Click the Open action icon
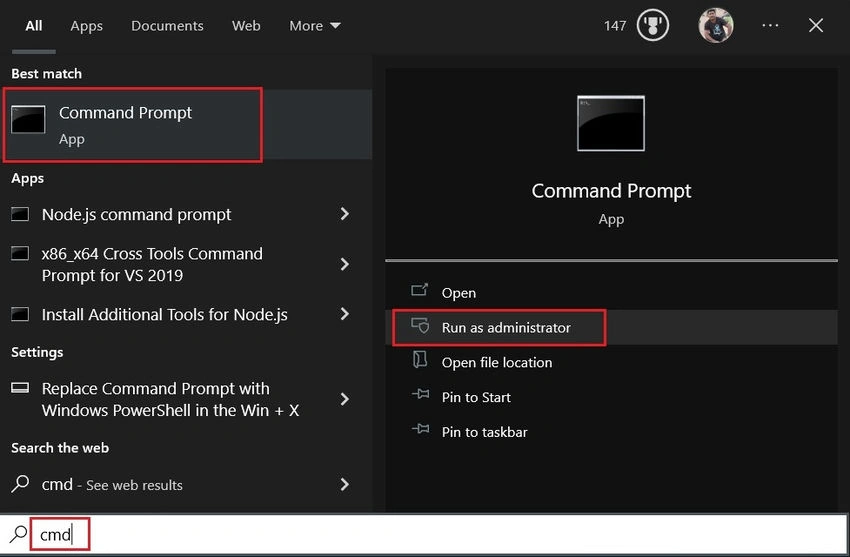850x557 pixels. tap(420, 290)
